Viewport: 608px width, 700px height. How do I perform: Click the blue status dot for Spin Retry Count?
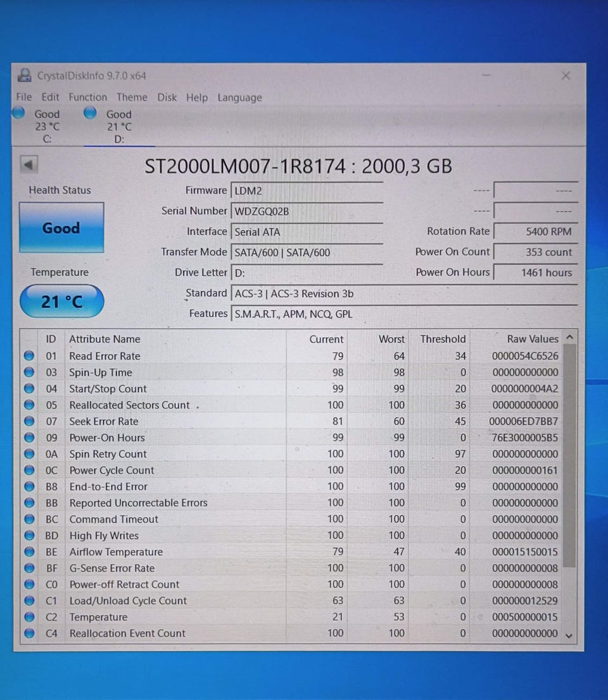point(29,454)
